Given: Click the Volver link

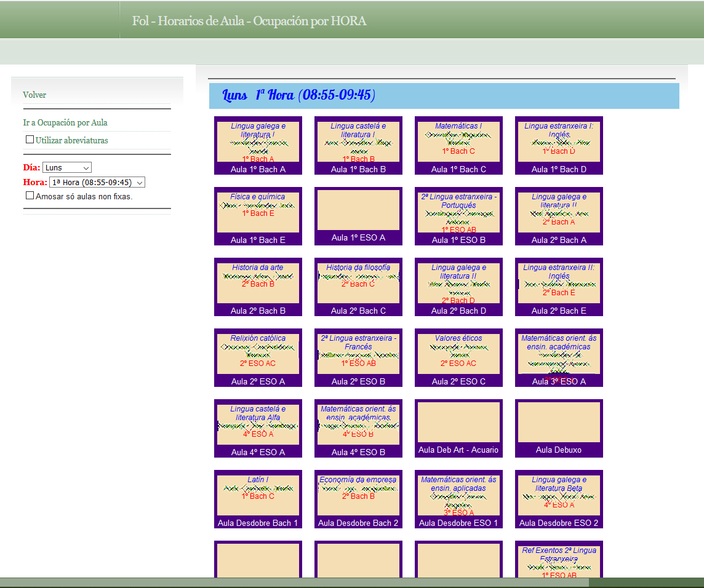Looking at the screenshot, I should point(34,95).
